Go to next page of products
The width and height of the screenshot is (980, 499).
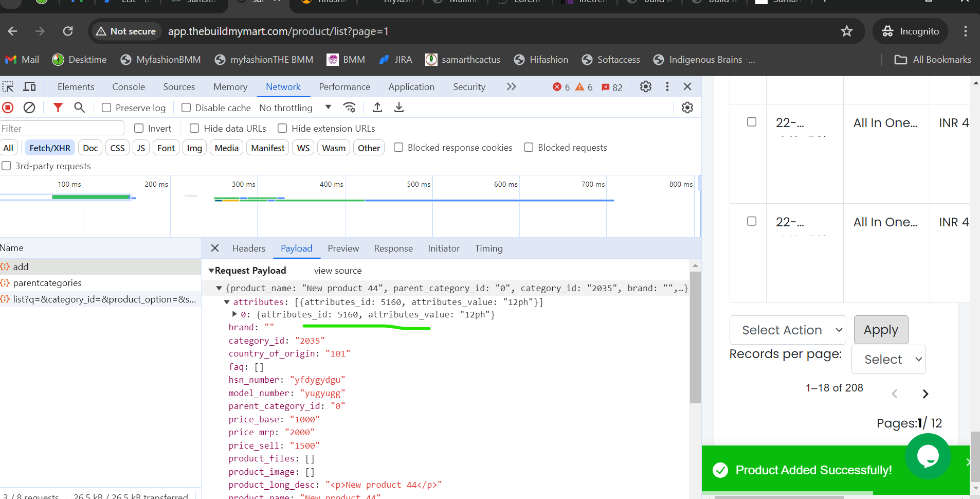click(925, 394)
